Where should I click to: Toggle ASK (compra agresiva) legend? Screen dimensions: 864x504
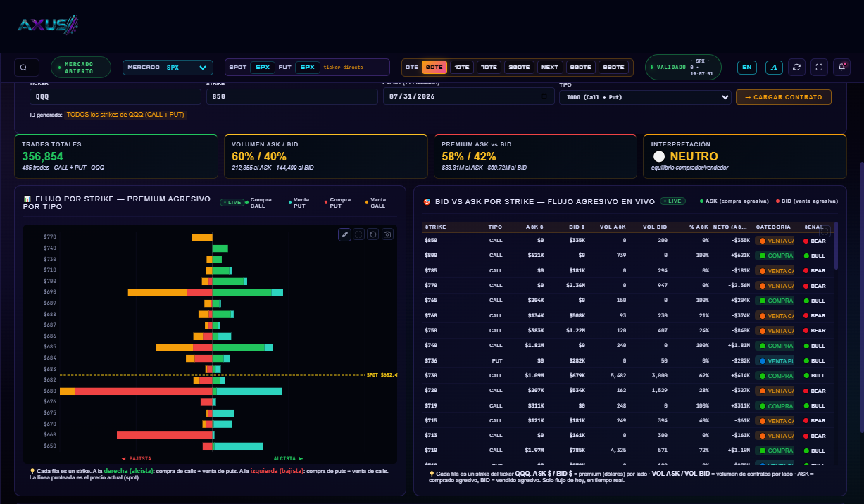tap(734, 201)
